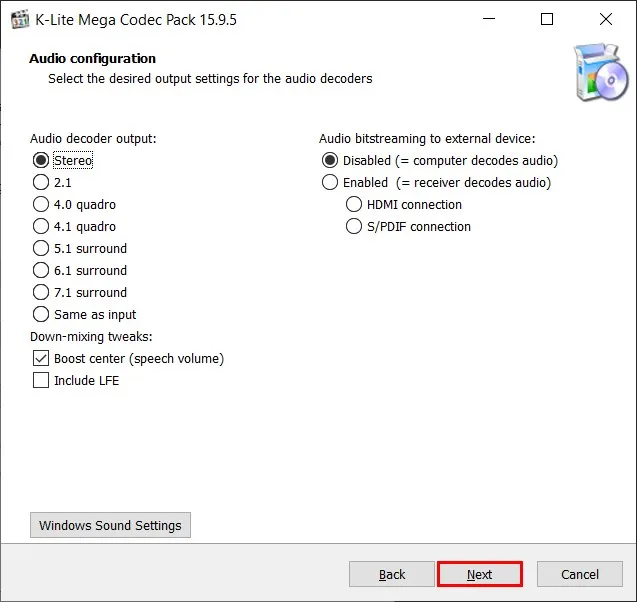Screen dimensions: 637x602
Task: Go back to previous installer page
Action: point(392,574)
